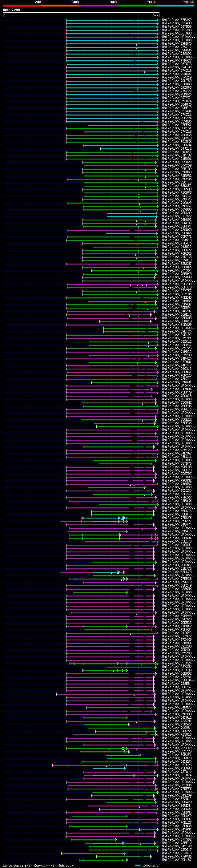
Task: Select UniRef100_Q38809 label
Action: click(177, 84)
